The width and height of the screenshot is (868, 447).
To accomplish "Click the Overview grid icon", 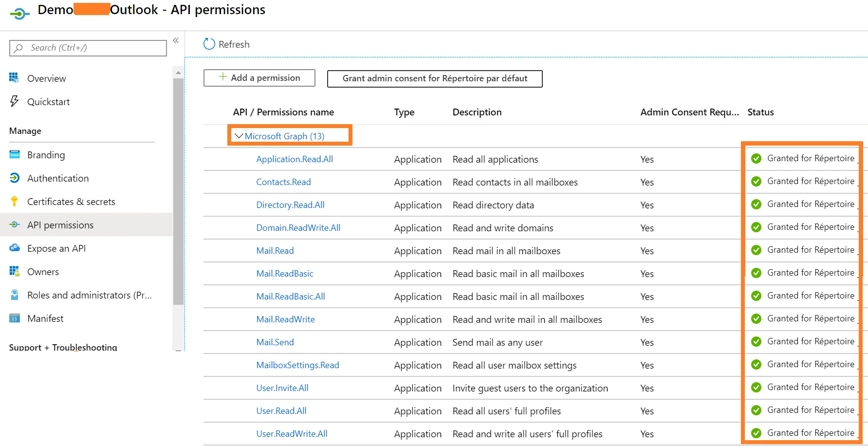I will pos(14,78).
